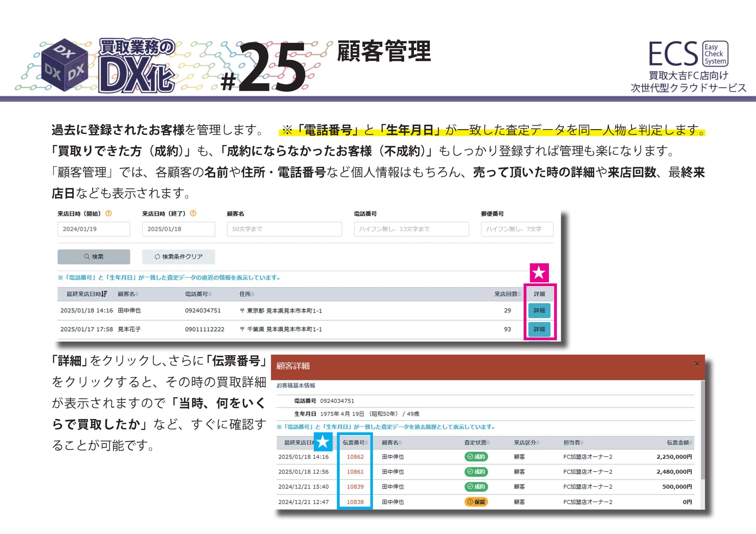The height and width of the screenshot is (534, 756).
Task: Click the 顧客名 input field
Action: [284, 229]
